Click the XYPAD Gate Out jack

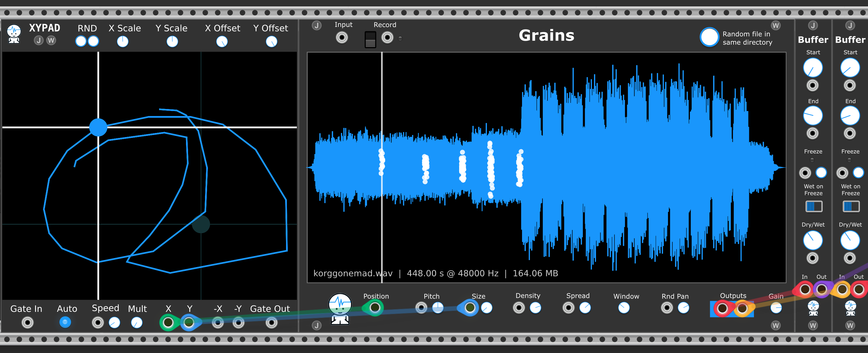pos(271,323)
